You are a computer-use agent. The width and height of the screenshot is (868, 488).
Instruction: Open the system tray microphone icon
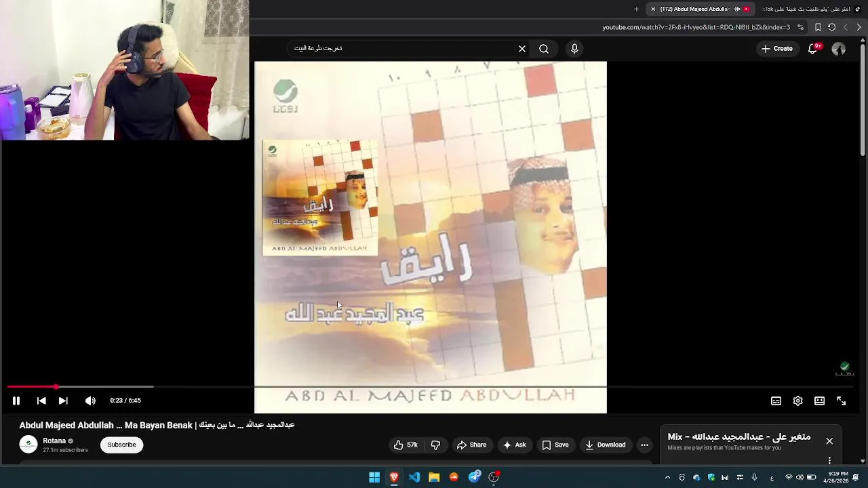pos(754,477)
